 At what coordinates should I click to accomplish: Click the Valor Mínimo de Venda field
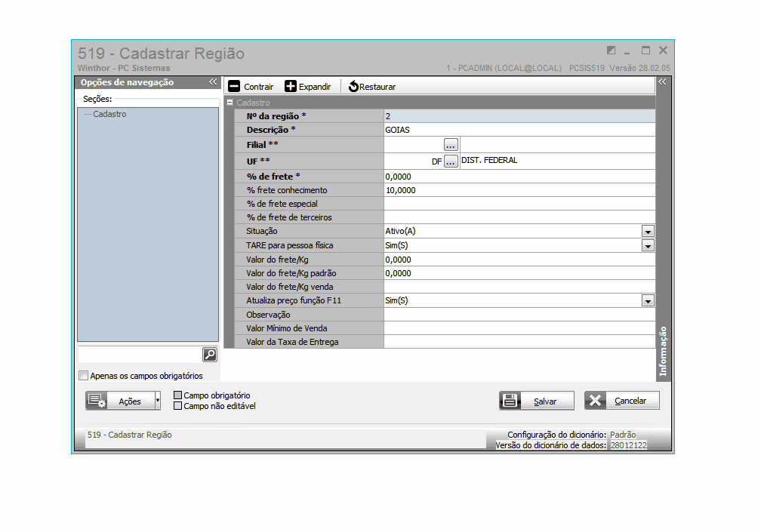[x=519, y=328]
